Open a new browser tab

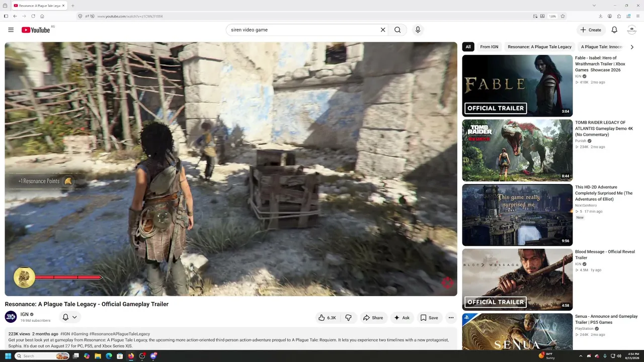click(73, 6)
